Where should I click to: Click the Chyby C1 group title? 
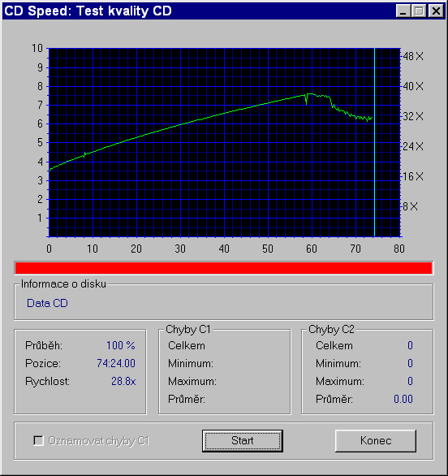[x=188, y=329]
